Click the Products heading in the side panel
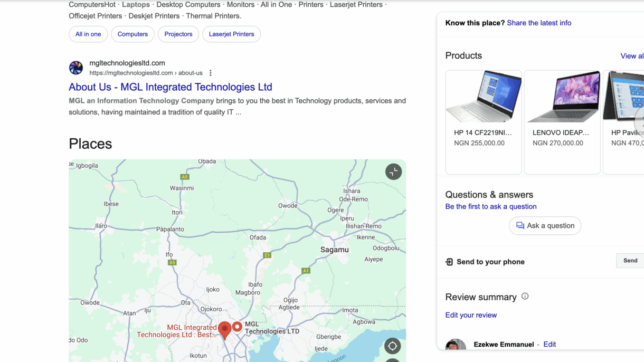644x362 pixels. coord(463,56)
